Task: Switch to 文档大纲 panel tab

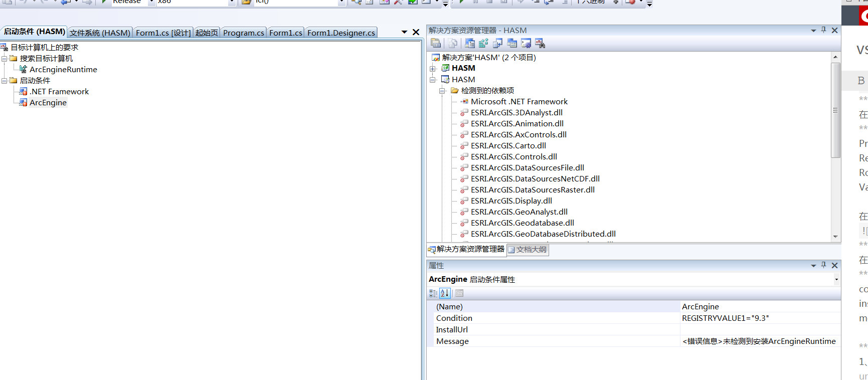Action: click(528, 250)
